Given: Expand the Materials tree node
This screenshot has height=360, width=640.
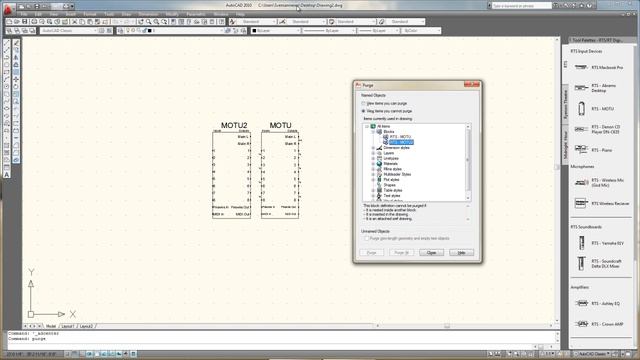Looking at the screenshot, I should coord(373,164).
